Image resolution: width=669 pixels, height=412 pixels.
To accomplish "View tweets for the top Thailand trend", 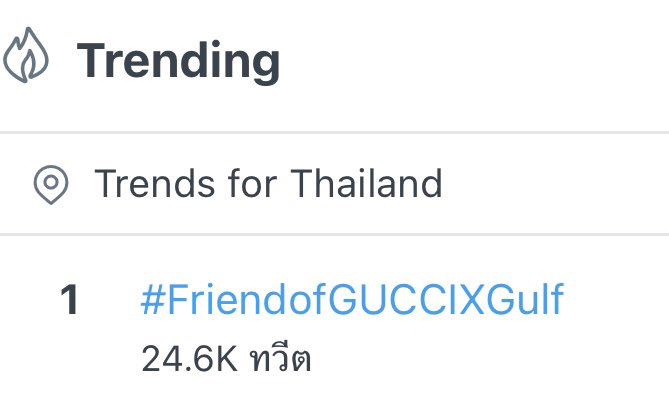I will pos(352,300).
